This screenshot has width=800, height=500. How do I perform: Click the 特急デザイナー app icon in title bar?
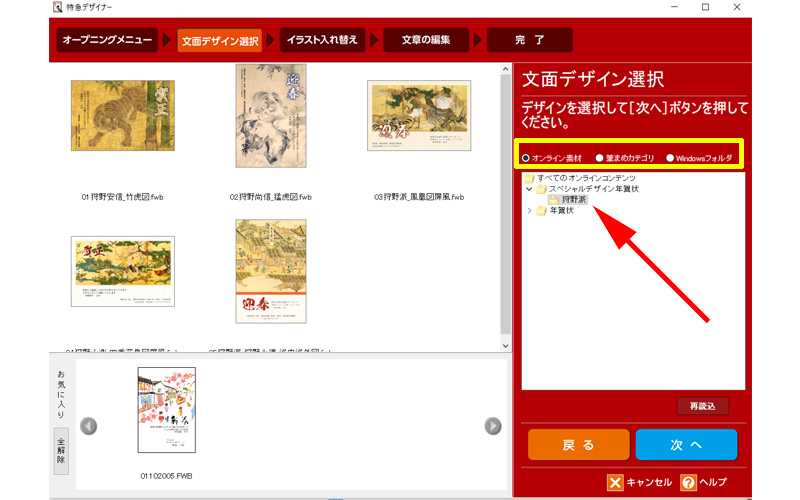(x=58, y=7)
